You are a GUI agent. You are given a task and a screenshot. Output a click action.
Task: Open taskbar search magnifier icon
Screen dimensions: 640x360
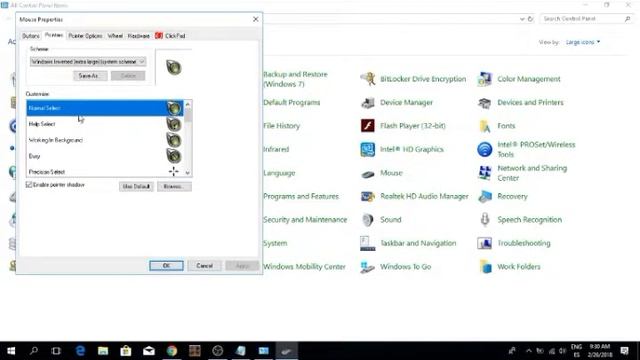(x=34, y=351)
